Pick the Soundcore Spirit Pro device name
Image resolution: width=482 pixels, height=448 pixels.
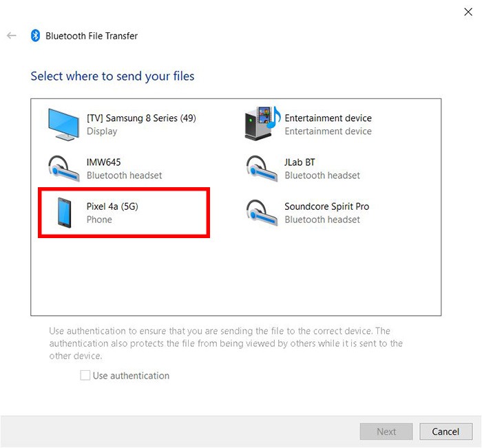click(327, 206)
